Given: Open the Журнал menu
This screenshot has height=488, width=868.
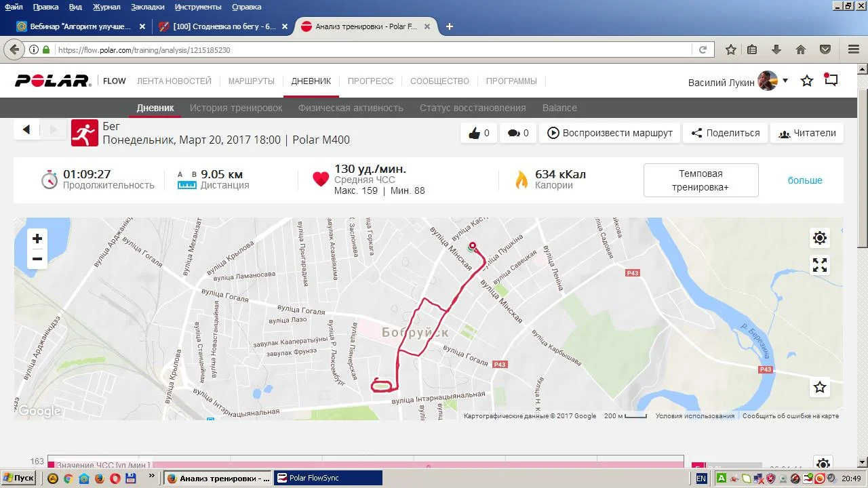Looking at the screenshot, I should (106, 7).
